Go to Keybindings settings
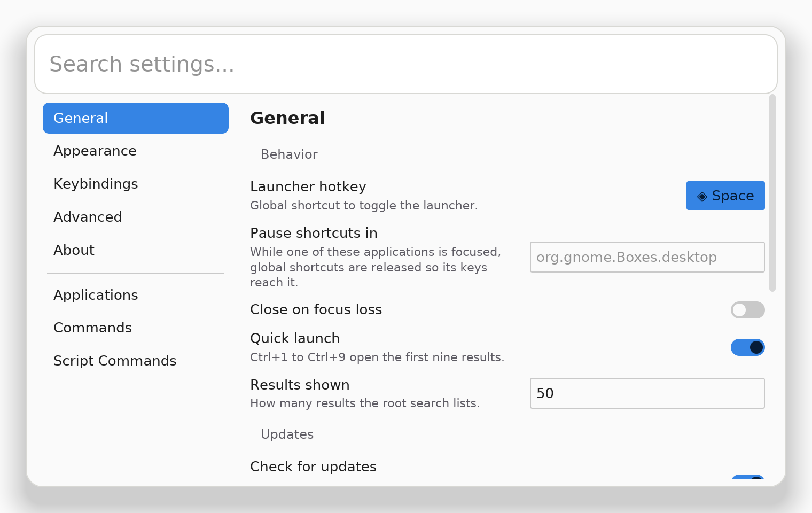The width and height of the screenshot is (812, 513). 136,184
